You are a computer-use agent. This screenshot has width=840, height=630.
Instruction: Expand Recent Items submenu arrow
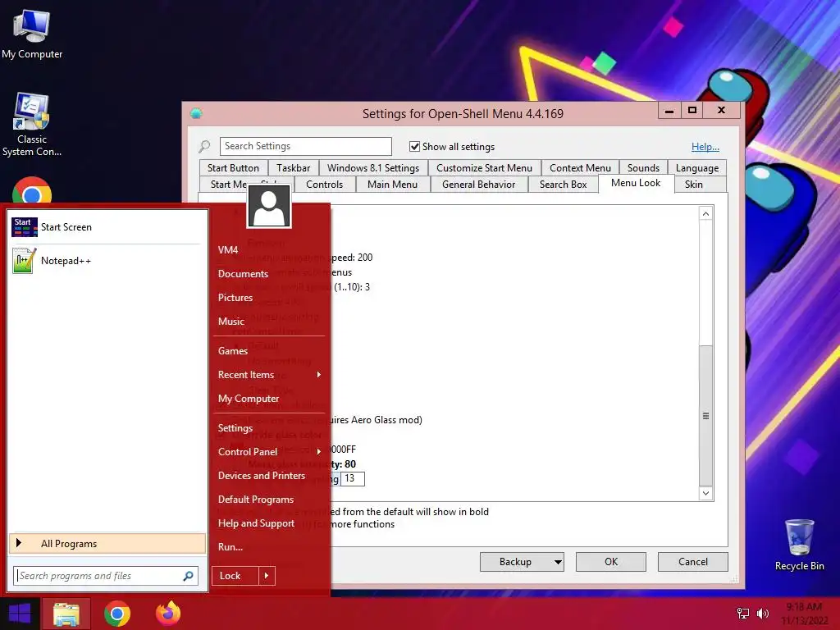coord(319,374)
